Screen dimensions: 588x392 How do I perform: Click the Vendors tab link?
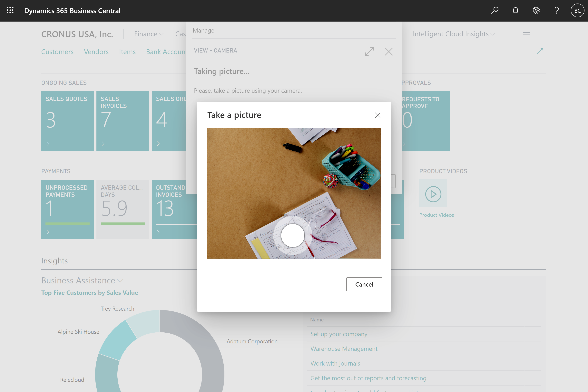pos(96,51)
